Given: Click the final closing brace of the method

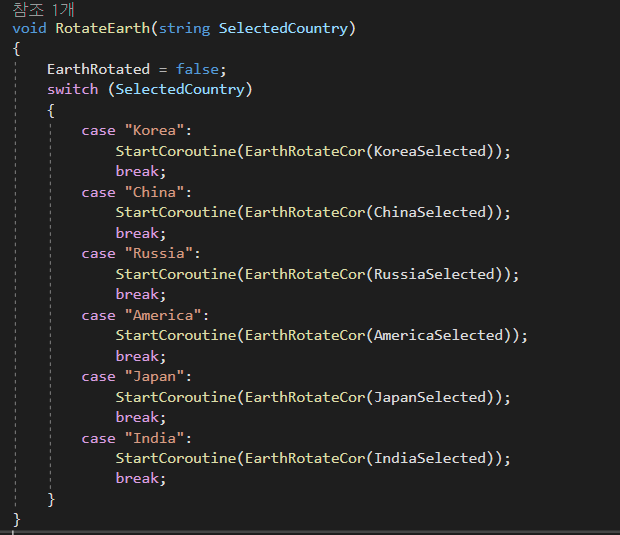Looking at the screenshot, I should [x=17, y=520].
